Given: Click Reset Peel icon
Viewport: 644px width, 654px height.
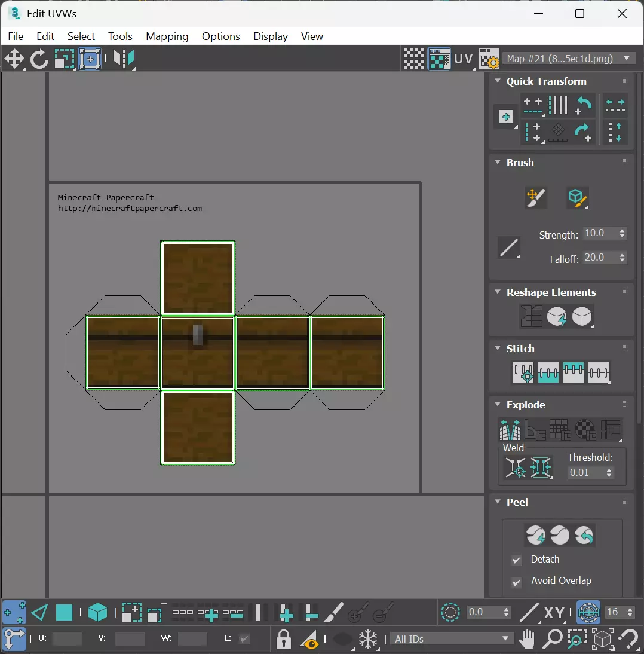Looking at the screenshot, I should pos(584,535).
